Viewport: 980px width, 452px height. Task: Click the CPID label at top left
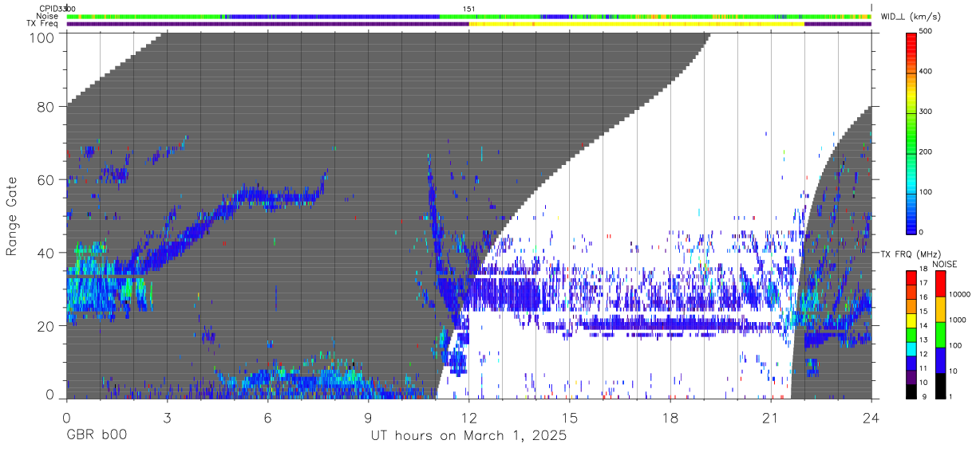point(48,8)
